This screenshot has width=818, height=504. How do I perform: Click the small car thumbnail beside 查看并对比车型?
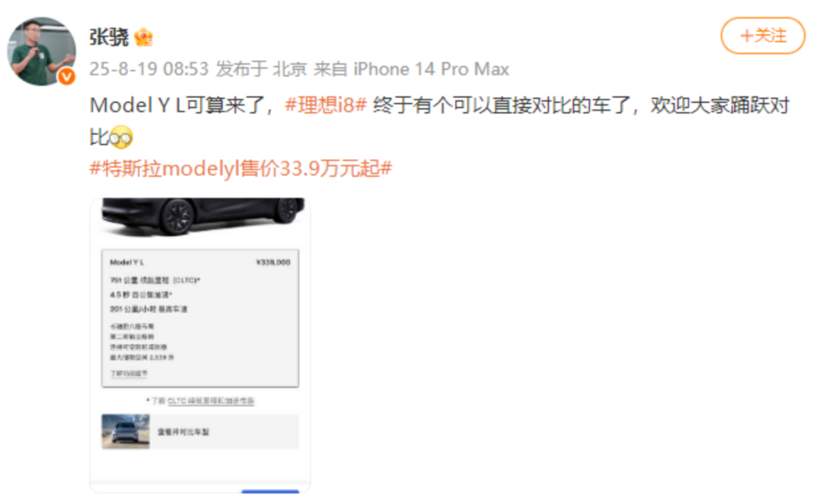pyautogui.click(x=126, y=431)
